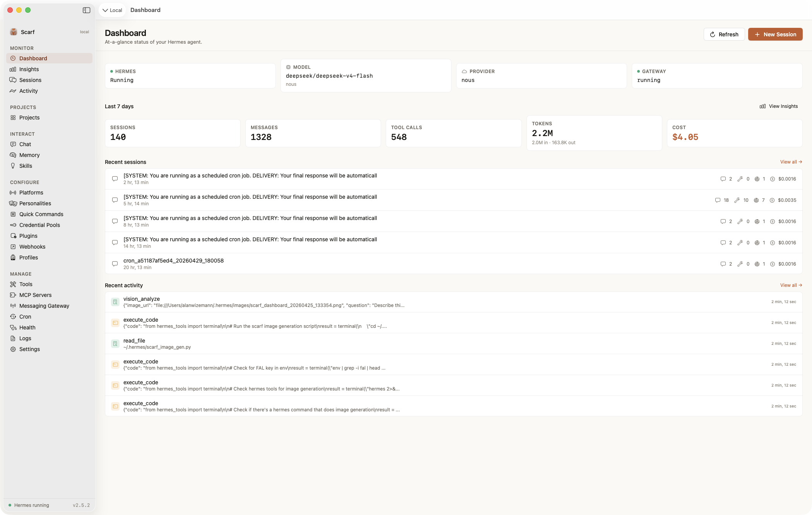The height and width of the screenshot is (515, 812).
Task: Open the session from 5 hr, 14 min
Action: pyautogui.click(x=454, y=200)
